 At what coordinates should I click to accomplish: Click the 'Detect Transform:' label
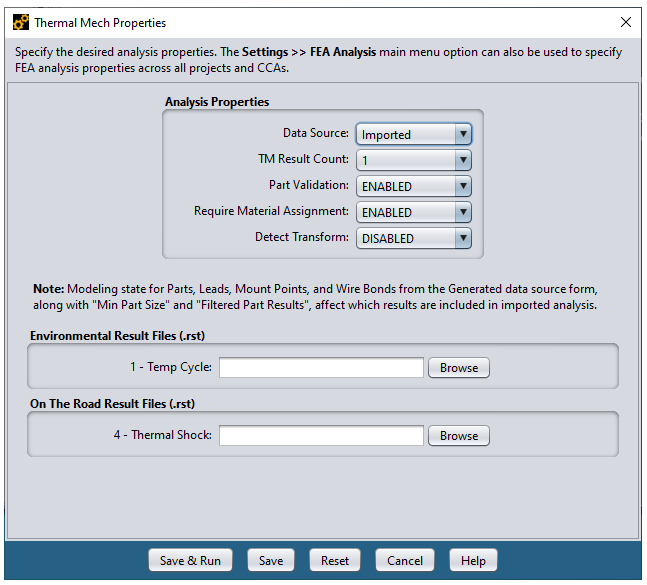[302, 237]
